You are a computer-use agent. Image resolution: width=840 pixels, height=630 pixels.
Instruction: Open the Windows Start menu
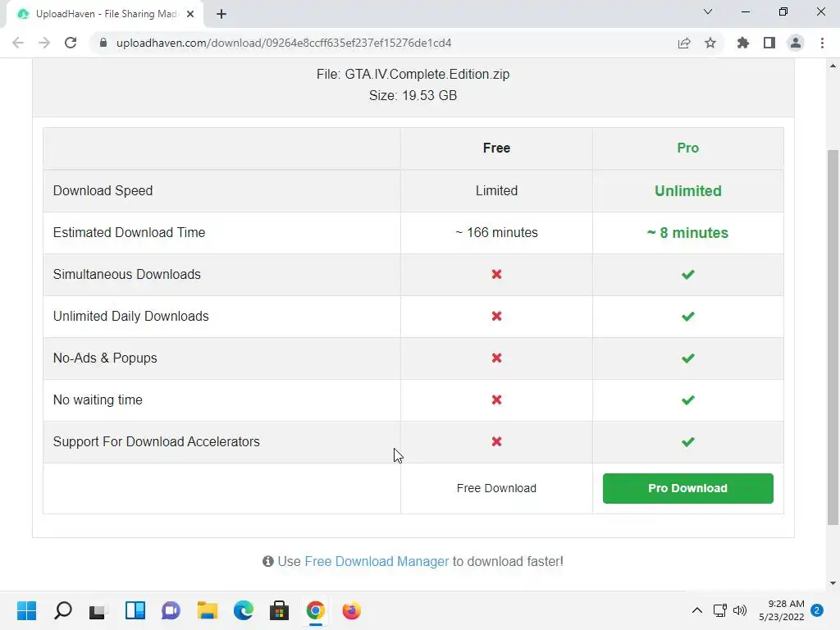[26, 610]
